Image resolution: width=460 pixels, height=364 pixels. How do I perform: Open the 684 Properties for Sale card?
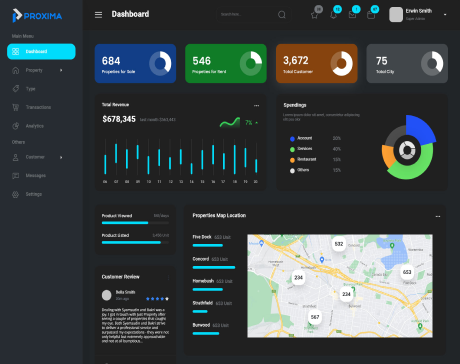[x=135, y=63]
